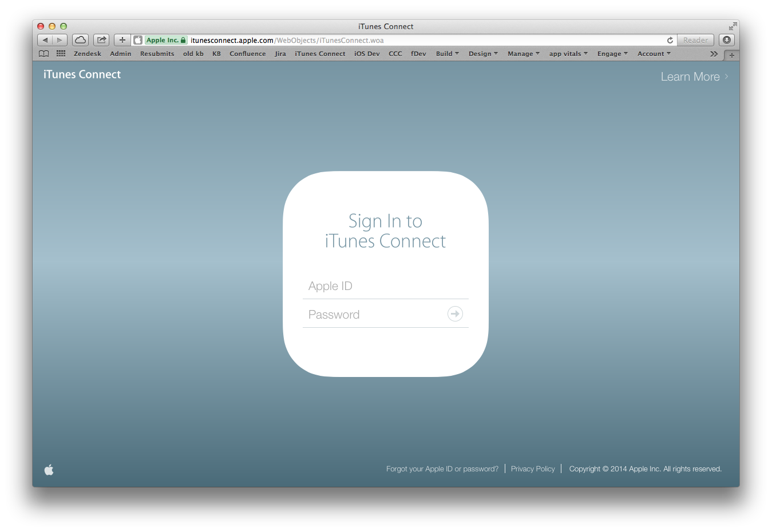The height and width of the screenshot is (532, 772).
Task: Open the Zendesk bookmark
Action: [87, 54]
